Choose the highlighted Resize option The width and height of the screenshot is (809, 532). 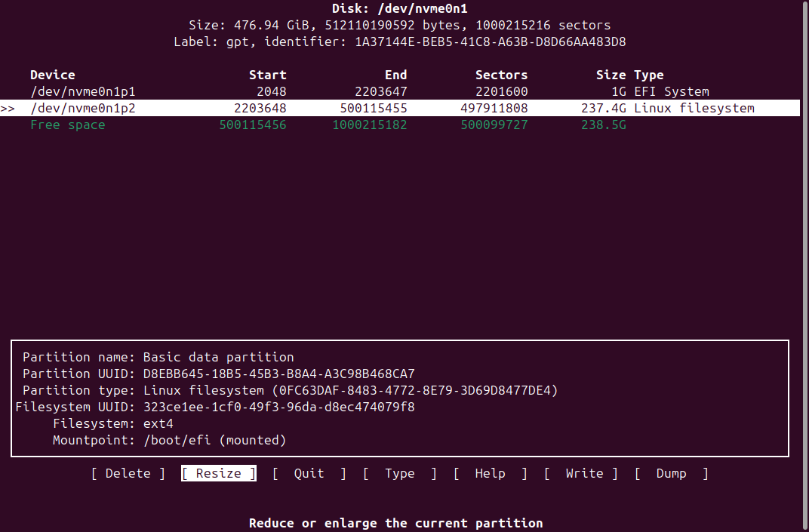tap(218, 473)
